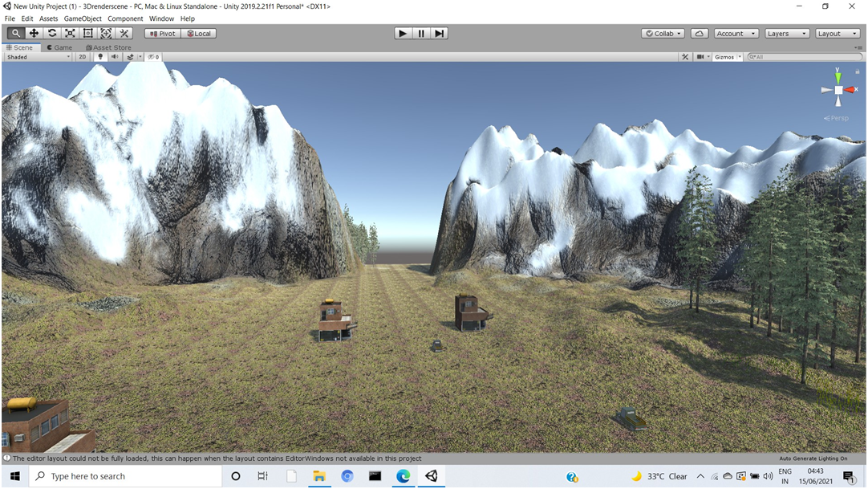Screen dimensions: 868x489
Task: Toggle scene audio with the speaker icon
Action: pos(114,56)
